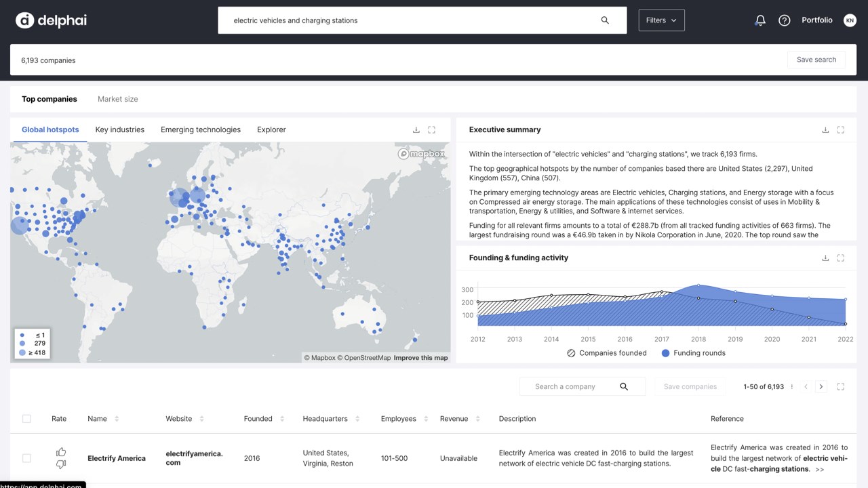Click the Save search button

[x=816, y=60]
